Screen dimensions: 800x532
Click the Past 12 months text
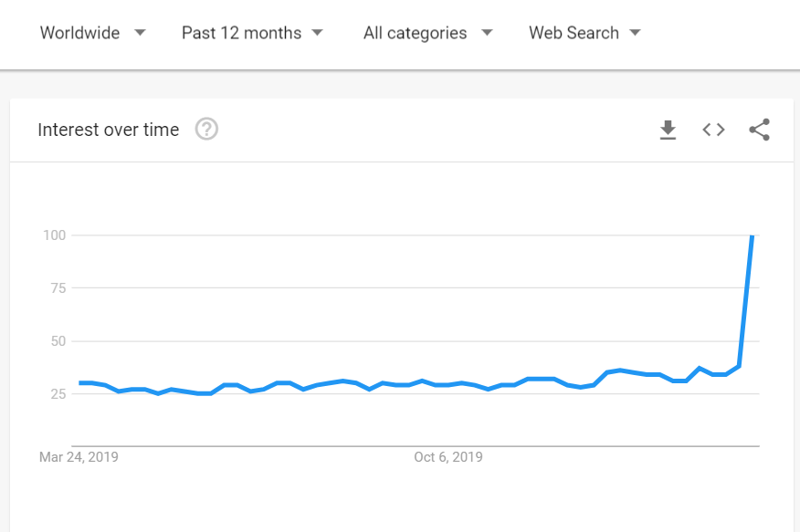(x=241, y=33)
